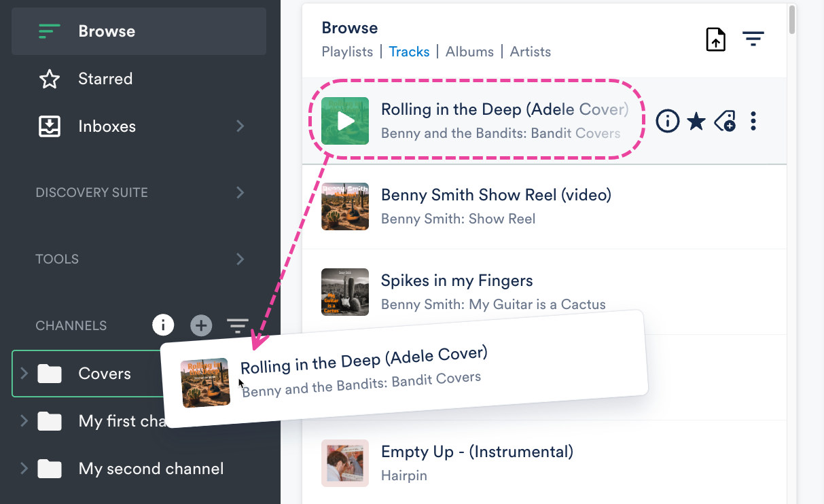Switch to the Tracks tab
Screen dimensions: 824x504
tap(409, 52)
